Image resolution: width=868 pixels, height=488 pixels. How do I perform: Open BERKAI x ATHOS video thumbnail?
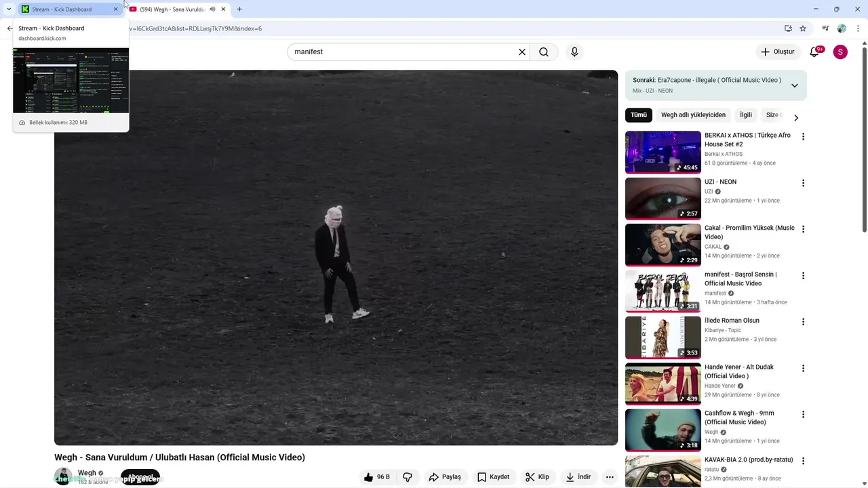tap(663, 152)
